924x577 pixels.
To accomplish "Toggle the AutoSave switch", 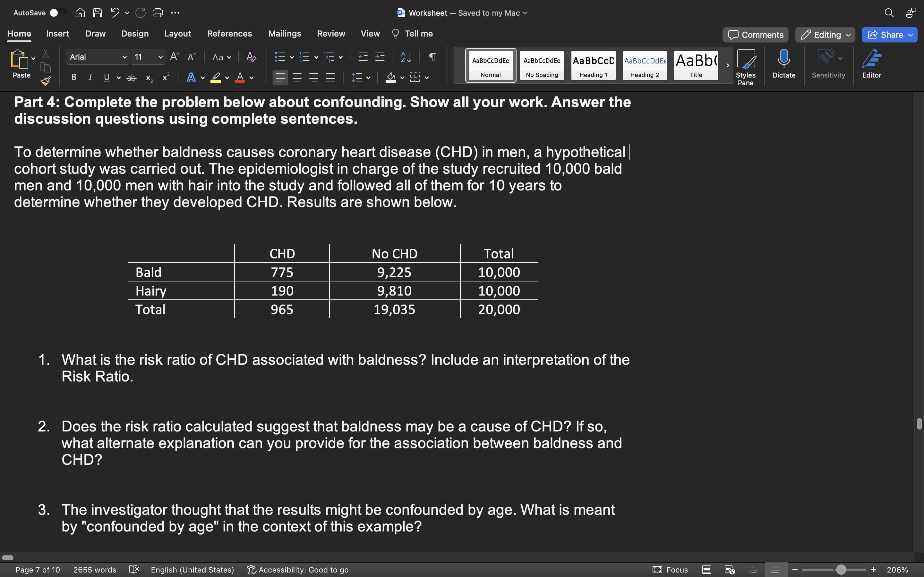I will point(58,13).
